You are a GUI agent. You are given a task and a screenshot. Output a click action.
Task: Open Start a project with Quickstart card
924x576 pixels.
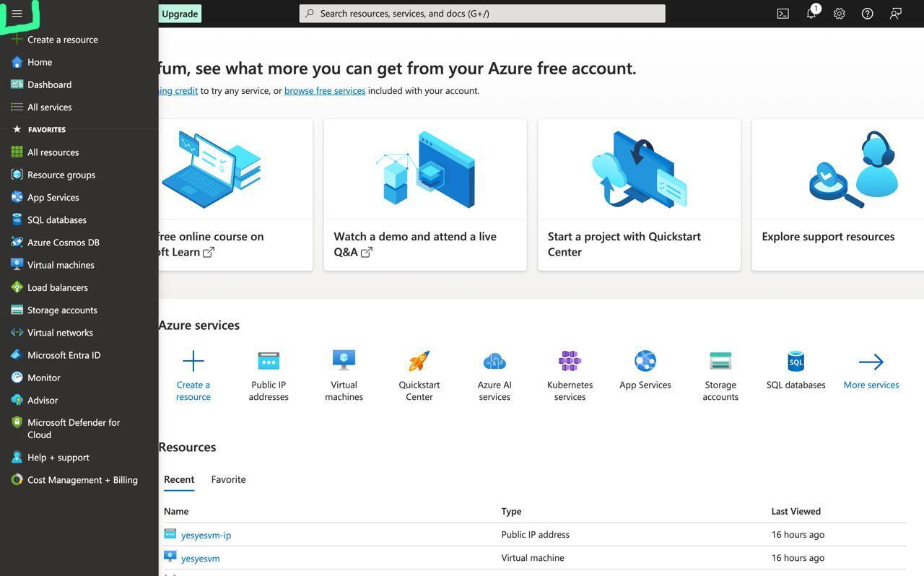(639, 195)
